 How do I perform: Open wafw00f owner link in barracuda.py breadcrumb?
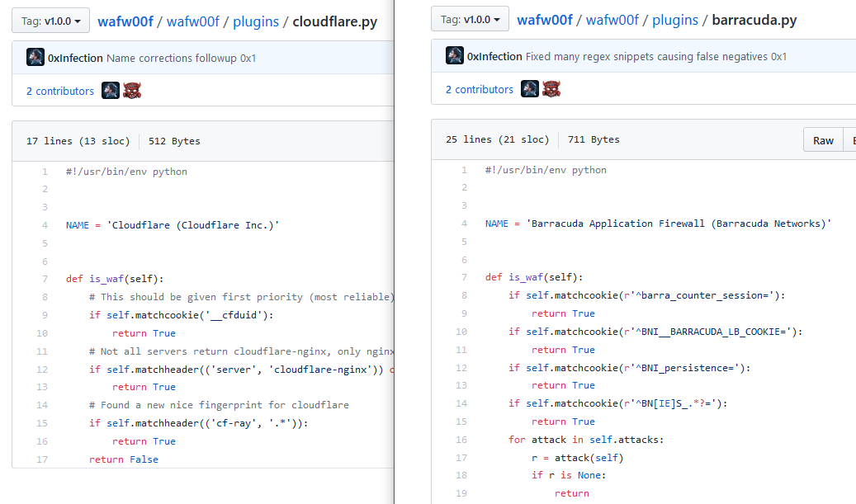(x=545, y=20)
